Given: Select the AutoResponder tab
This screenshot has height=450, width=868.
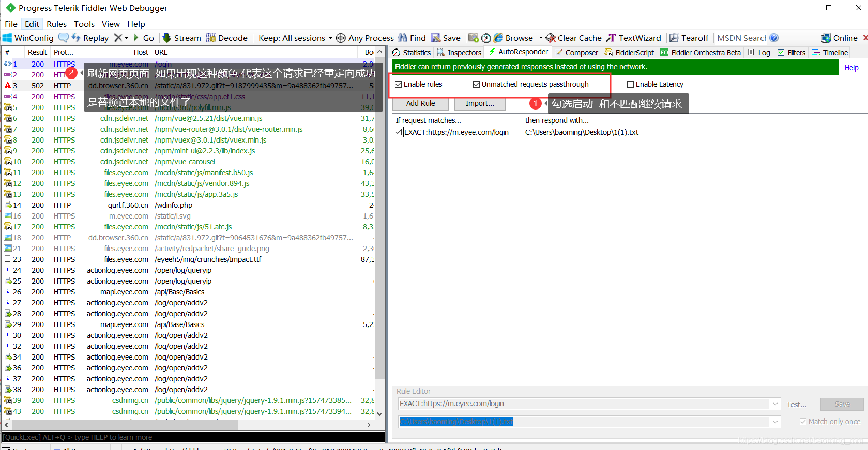Looking at the screenshot, I should click(518, 52).
